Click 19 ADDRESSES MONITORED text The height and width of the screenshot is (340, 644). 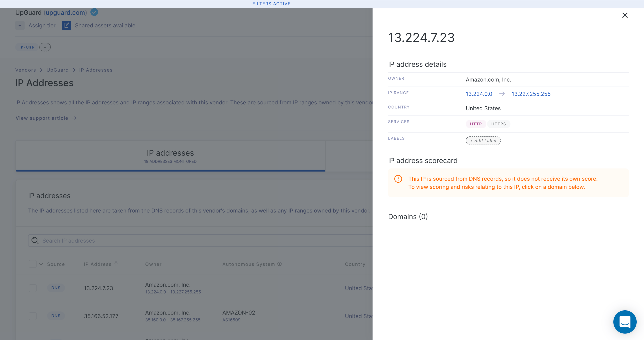170,161
